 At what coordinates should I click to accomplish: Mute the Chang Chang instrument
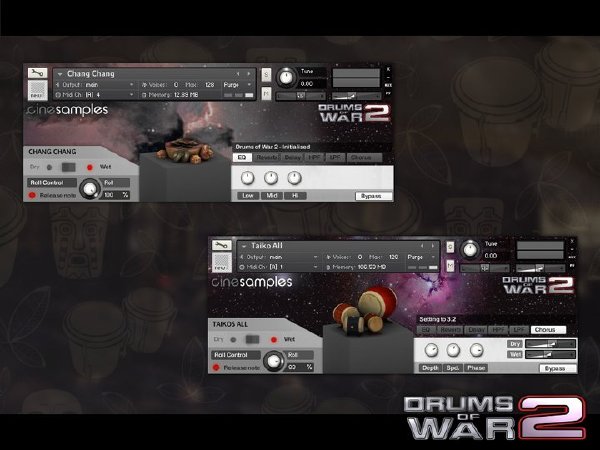pyautogui.click(x=266, y=93)
